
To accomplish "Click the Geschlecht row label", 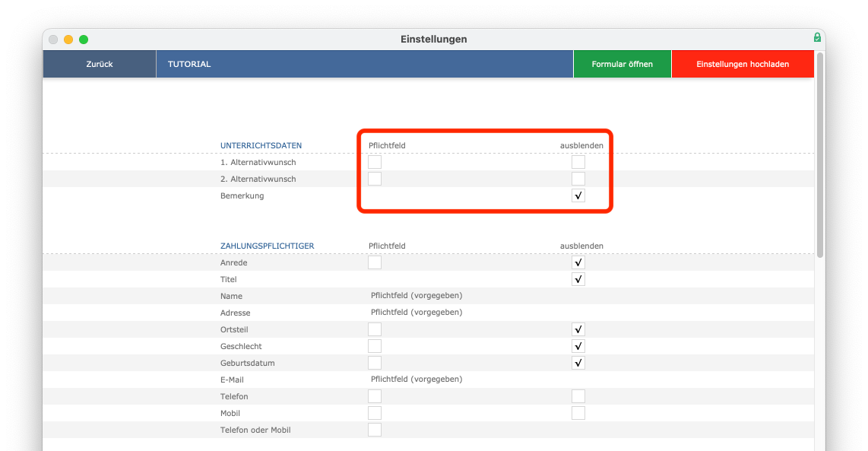I will 241,346.
